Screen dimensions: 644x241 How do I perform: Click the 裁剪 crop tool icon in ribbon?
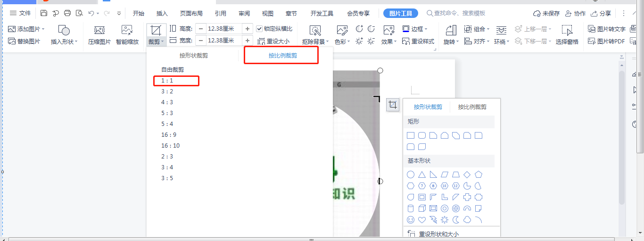click(156, 31)
